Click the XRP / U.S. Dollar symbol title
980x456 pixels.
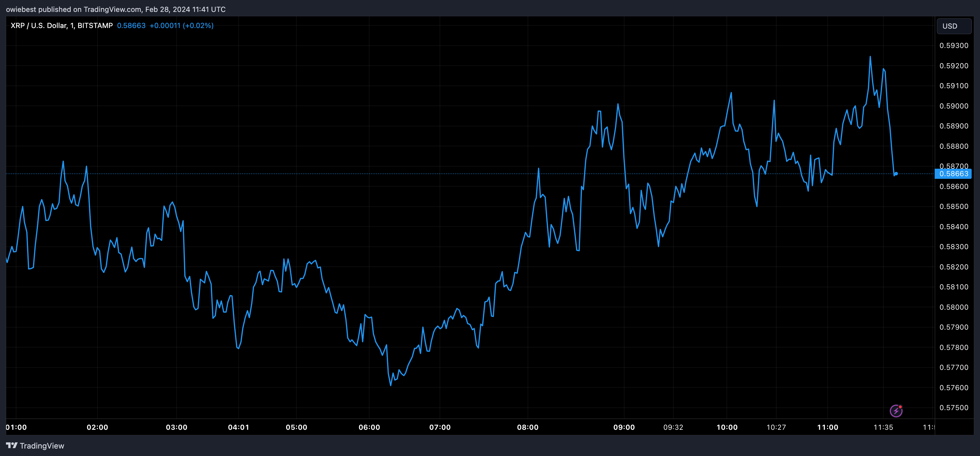61,25
